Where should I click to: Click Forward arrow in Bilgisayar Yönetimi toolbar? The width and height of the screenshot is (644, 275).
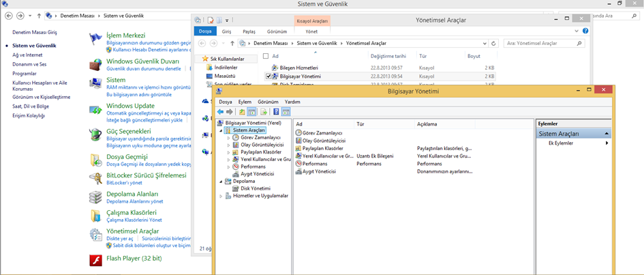pos(230,111)
